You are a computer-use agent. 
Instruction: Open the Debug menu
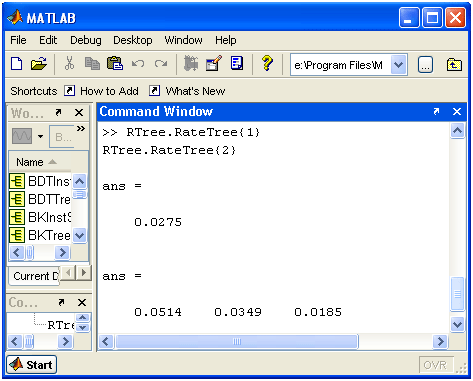coord(86,40)
